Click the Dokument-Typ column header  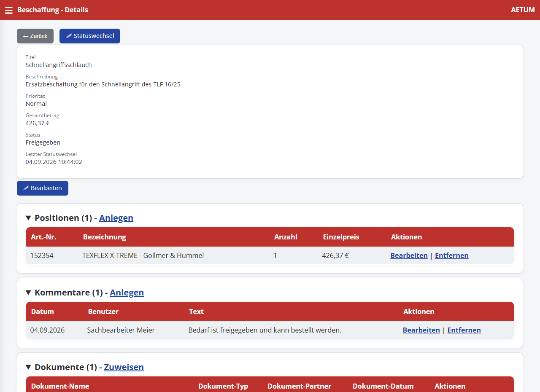point(223,386)
